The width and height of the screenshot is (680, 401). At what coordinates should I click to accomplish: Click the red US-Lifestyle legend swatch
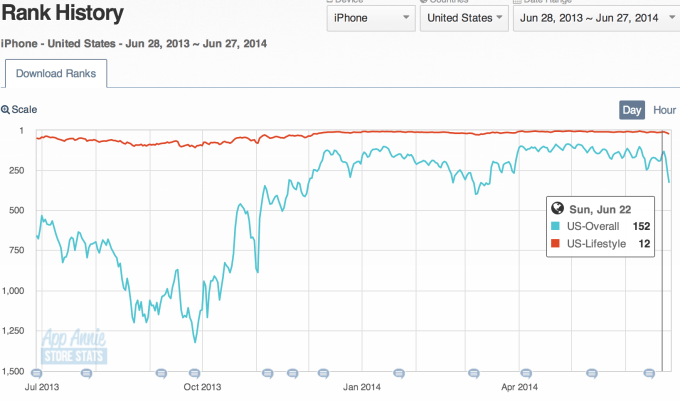(556, 243)
